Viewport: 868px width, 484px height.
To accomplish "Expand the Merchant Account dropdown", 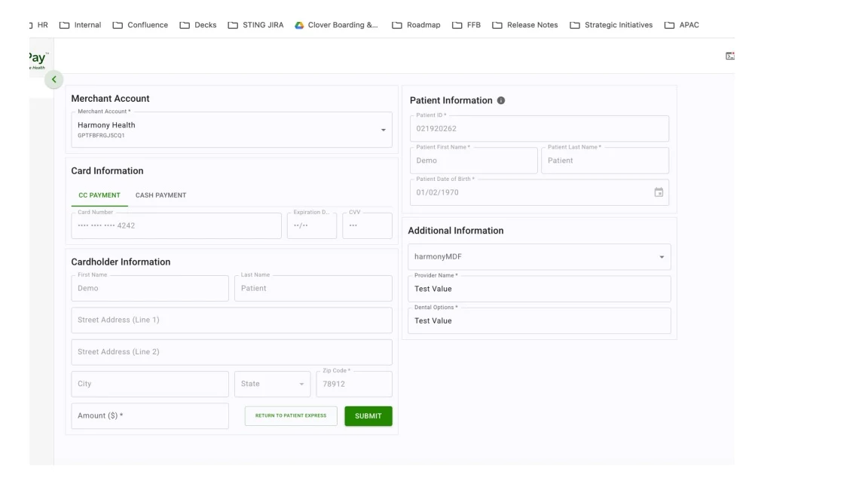I will tap(383, 130).
